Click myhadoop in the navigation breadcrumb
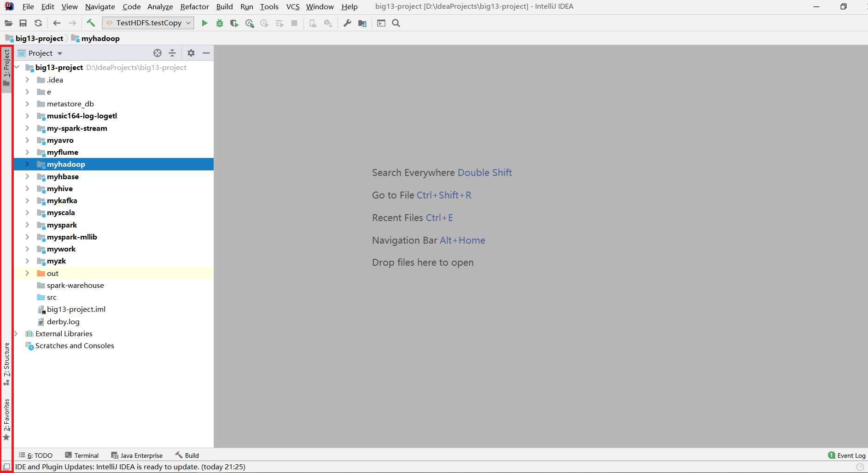 tap(95, 38)
